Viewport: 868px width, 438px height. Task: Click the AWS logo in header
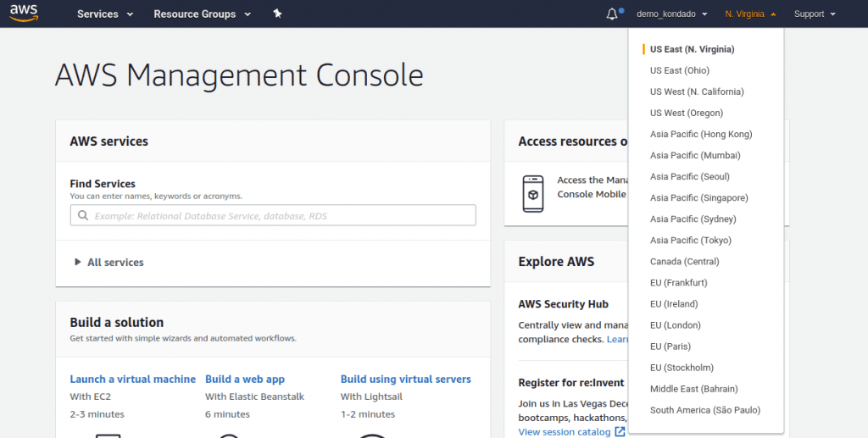pyautogui.click(x=24, y=13)
